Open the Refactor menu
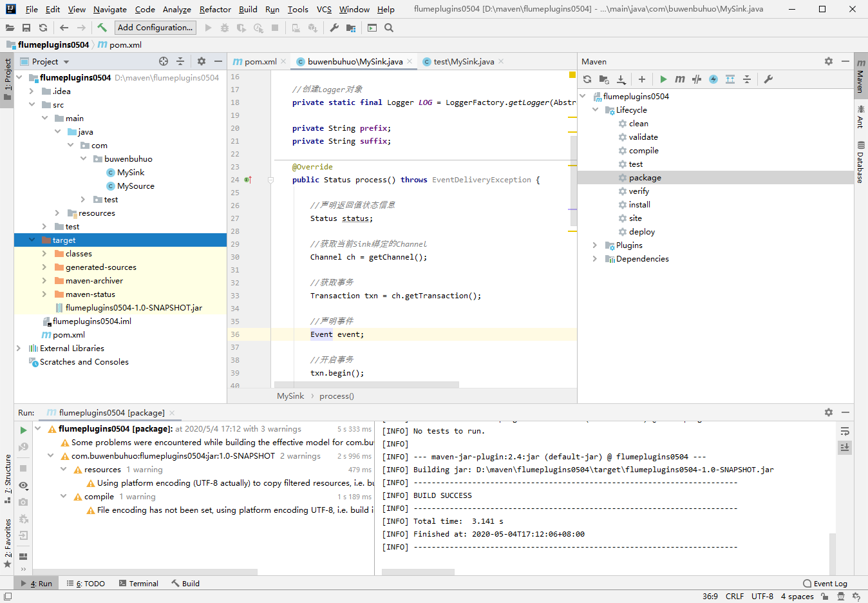Screen dimensions: 868x603 coord(215,9)
